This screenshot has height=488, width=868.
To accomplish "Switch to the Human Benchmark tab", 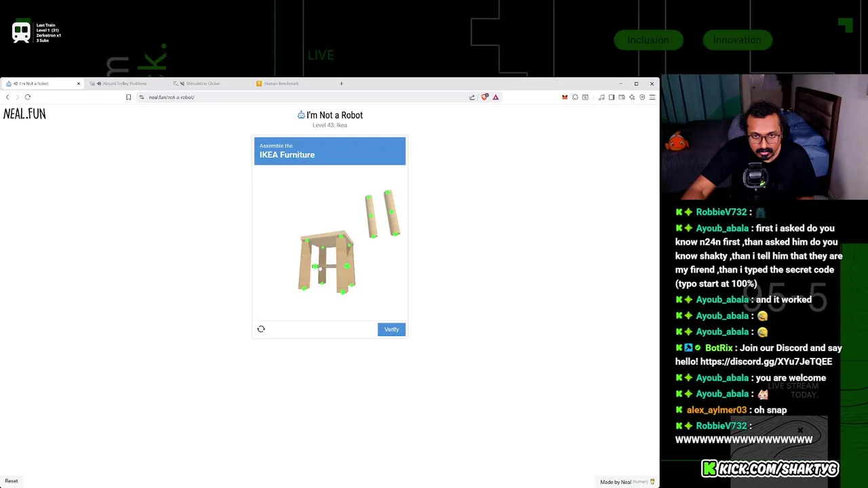I will click(x=281, y=83).
